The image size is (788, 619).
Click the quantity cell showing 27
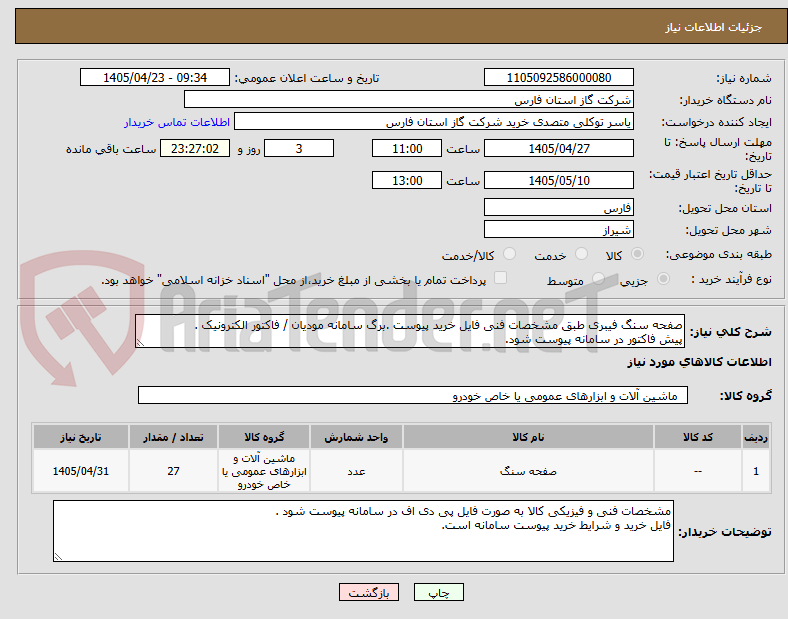coord(173,471)
